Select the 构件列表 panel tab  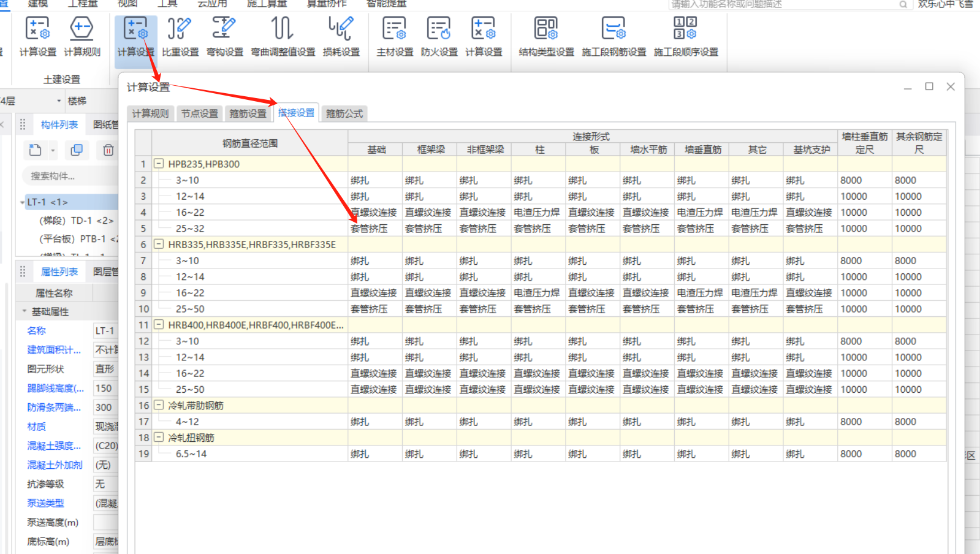click(x=59, y=124)
